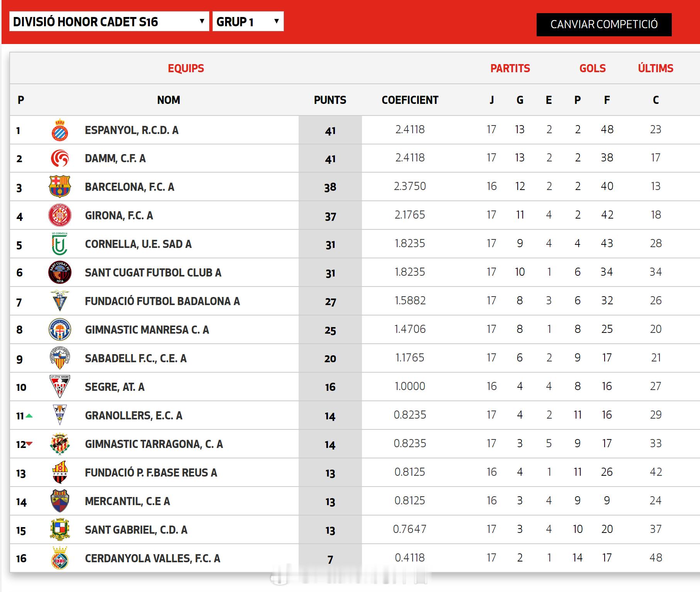700x592 pixels.
Task: Open the GIRONA, F.C. A team link
Action: pos(119,215)
